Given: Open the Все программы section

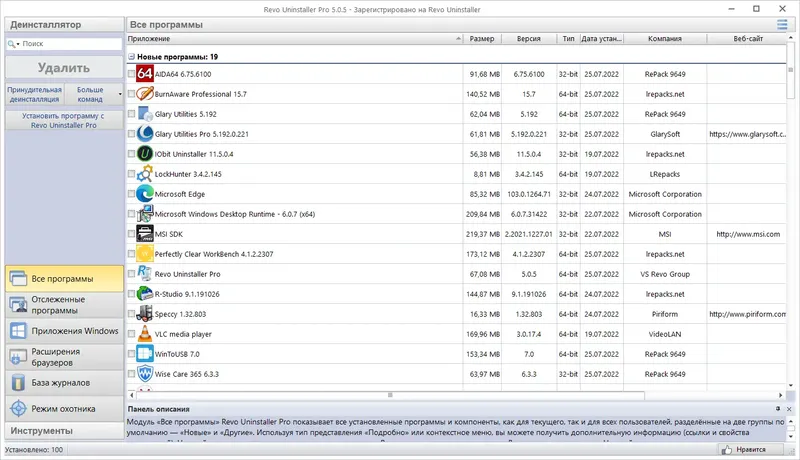Looking at the screenshot, I should 64,278.
